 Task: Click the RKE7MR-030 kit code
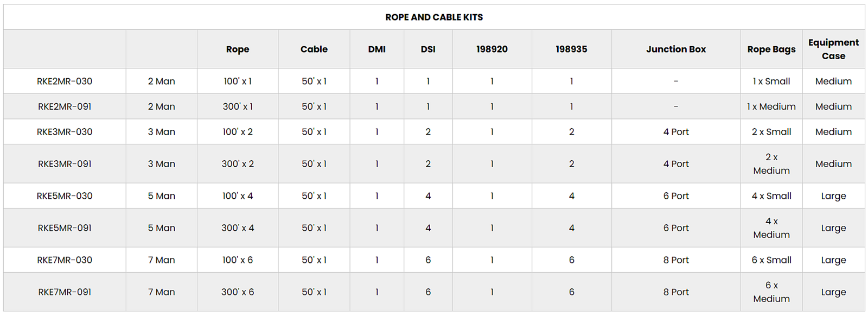pos(65,260)
